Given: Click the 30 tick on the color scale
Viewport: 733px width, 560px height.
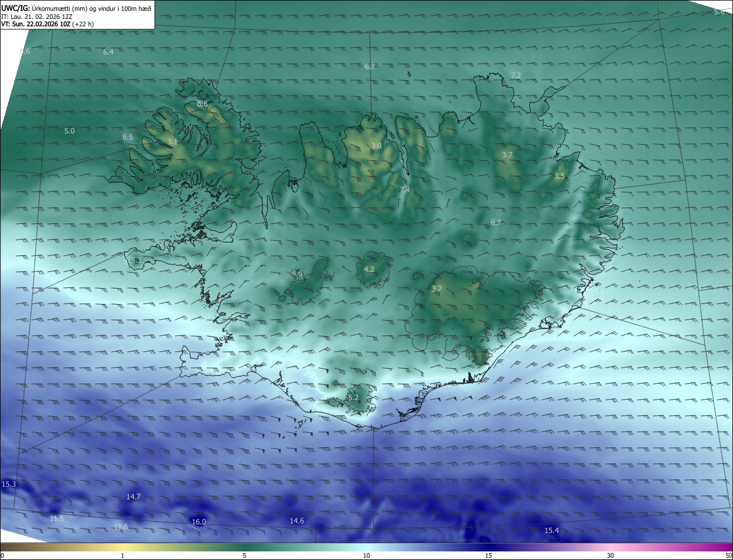Looking at the screenshot, I should click(610, 555).
